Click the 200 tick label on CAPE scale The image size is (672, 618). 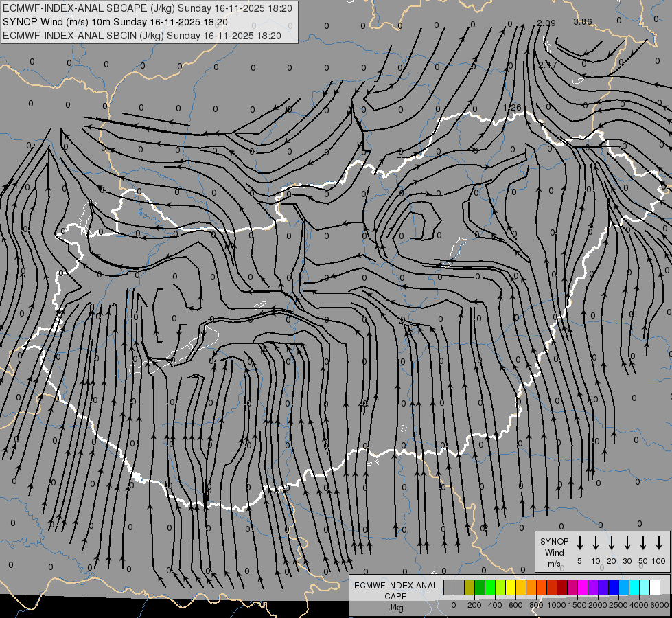tap(474, 605)
